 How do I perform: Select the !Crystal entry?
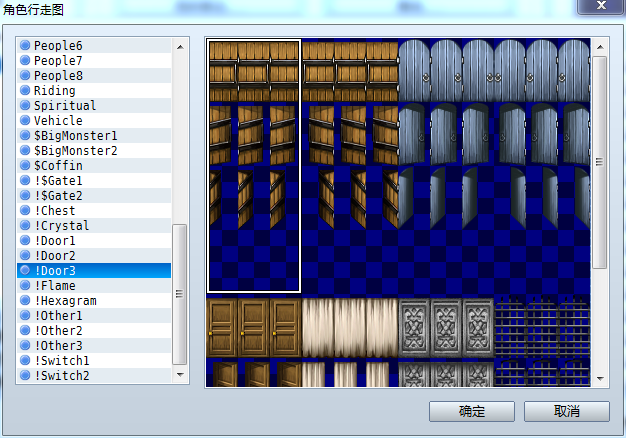pos(94,226)
